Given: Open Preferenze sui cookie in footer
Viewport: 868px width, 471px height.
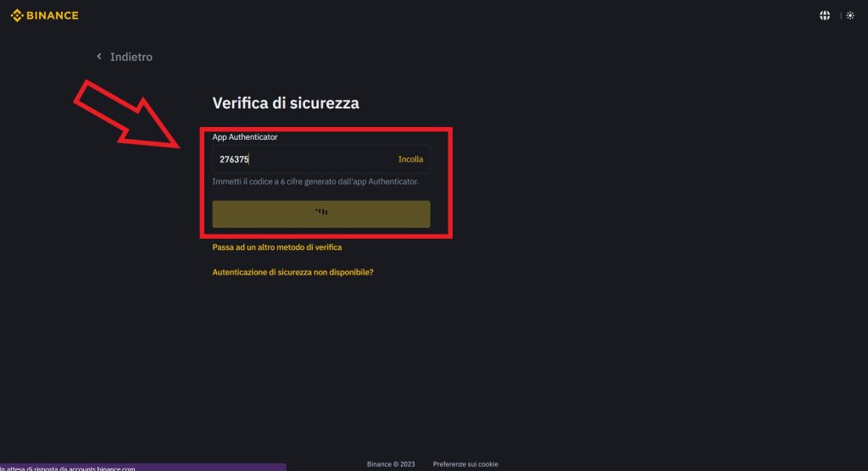Looking at the screenshot, I should click(x=465, y=464).
